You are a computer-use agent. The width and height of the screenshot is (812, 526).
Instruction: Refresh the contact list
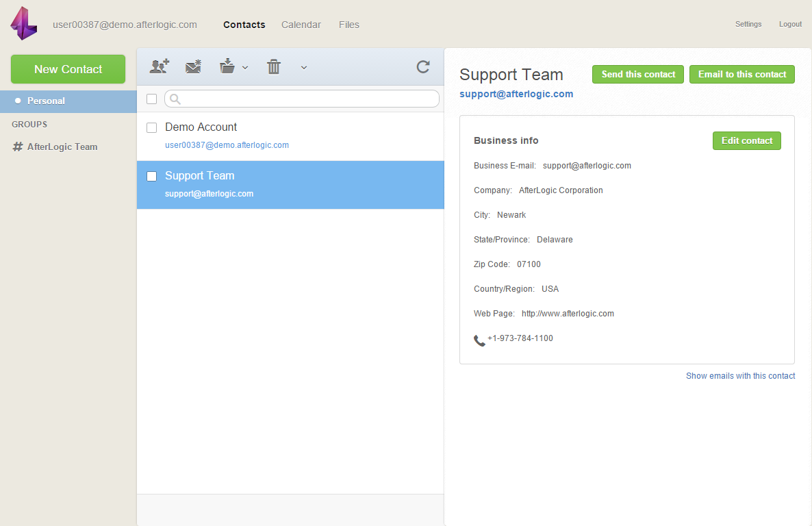tap(423, 66)
